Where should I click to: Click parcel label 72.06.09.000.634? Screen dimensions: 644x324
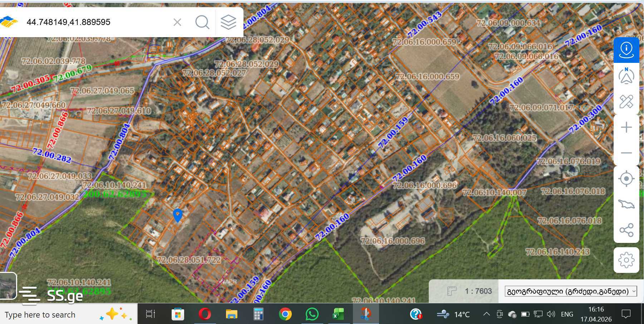pyautogui.click(x=508, y=23)
